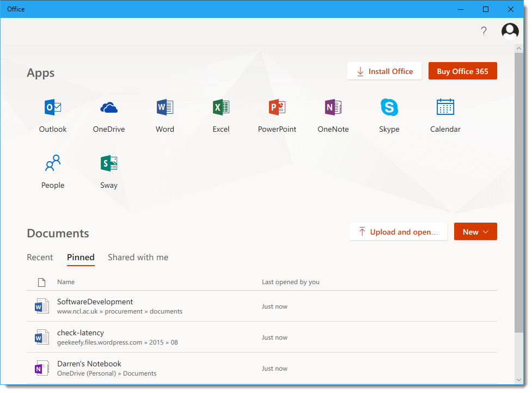Click Upload and open
This screenshot has width=532, height=393.
(x=398, y=231)
